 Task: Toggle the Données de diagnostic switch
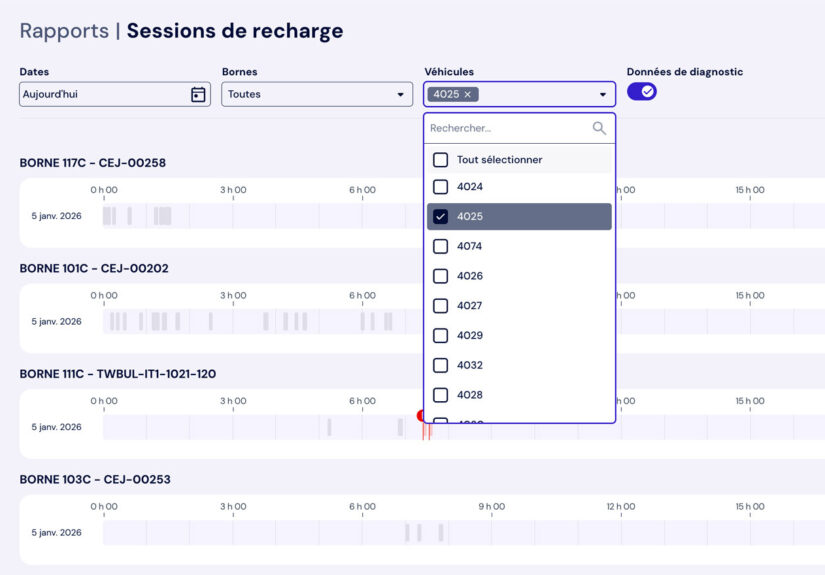pos(642,91)
